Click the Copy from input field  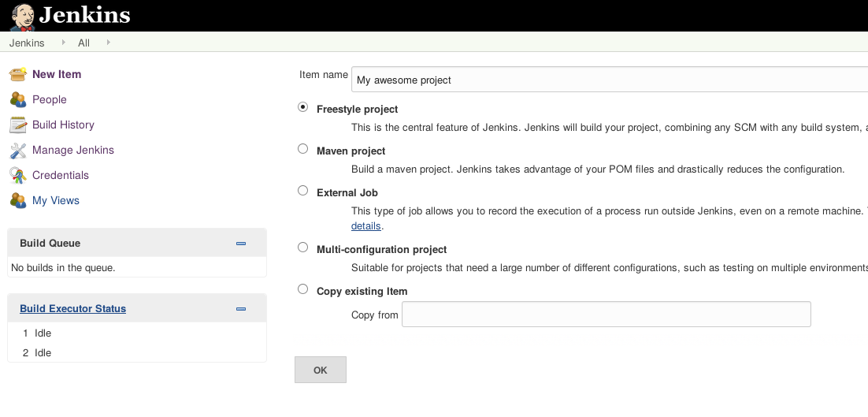[606, 315]
